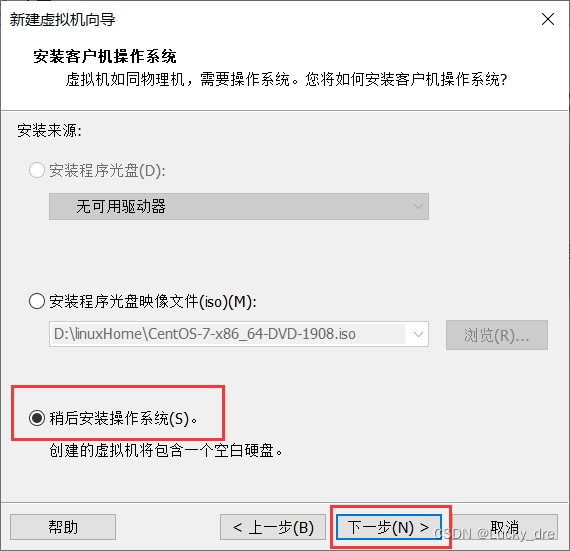Select the 稍后安装操作系统(S) radio button

click(37, 418)
